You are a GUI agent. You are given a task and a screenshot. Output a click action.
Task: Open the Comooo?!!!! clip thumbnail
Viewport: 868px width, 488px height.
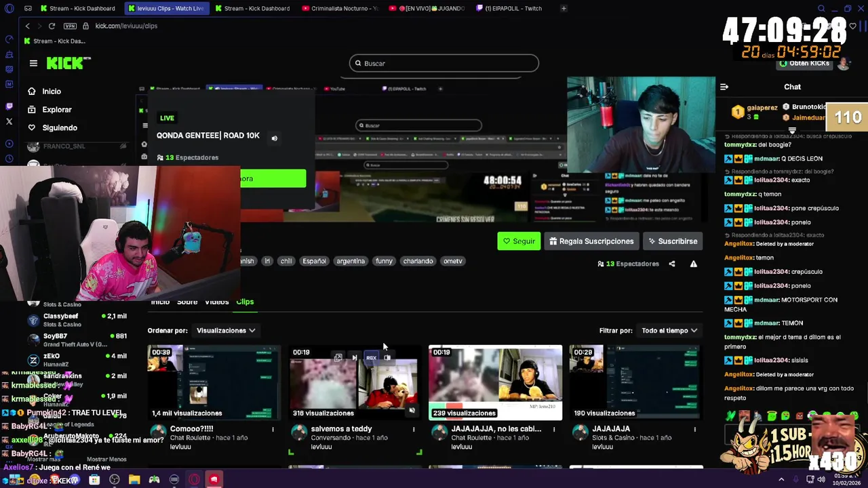[x=214, y=382]
